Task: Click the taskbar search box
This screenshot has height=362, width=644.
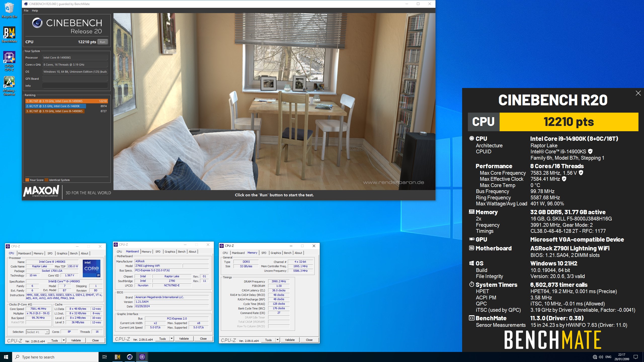Action: pos(55,357)
